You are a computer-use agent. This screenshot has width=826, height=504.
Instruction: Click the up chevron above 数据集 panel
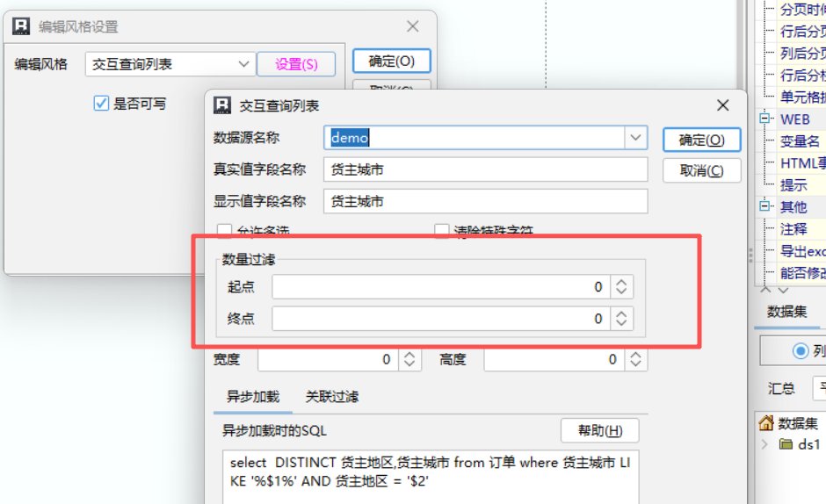tap(766, 290)
